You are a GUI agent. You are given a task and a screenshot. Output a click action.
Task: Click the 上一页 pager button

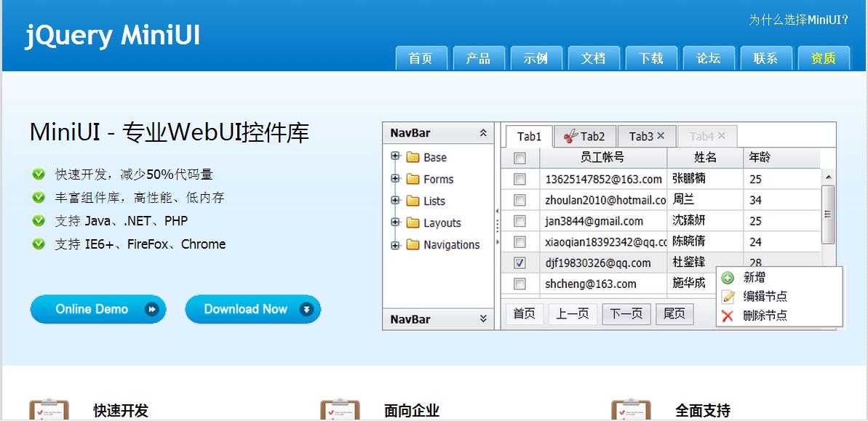[x=573, y=314]
